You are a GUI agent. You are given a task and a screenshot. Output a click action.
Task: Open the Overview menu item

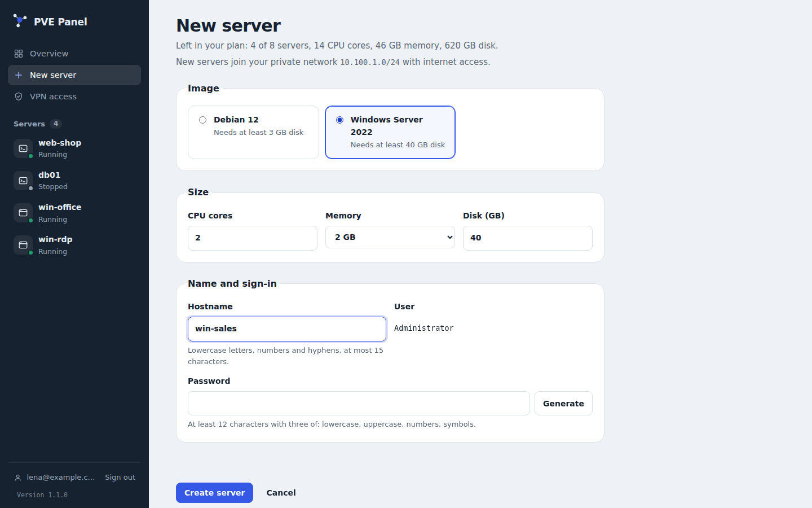[x=74, y=54]
